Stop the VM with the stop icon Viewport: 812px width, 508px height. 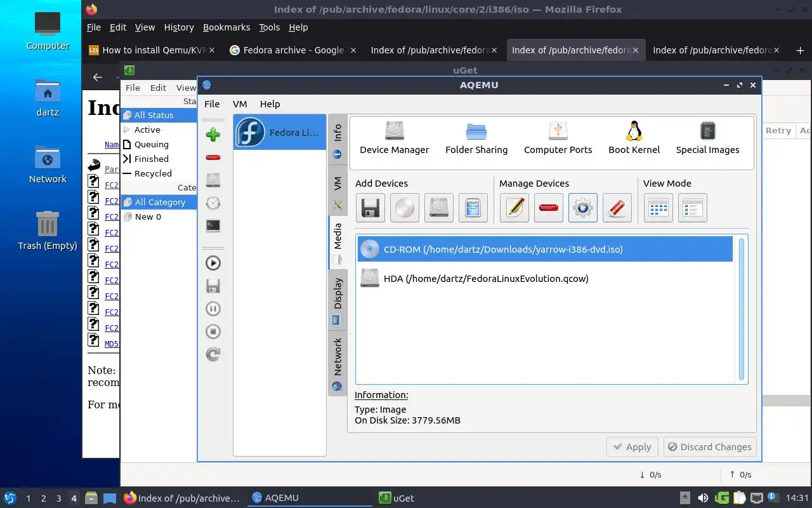click(213, 331)
